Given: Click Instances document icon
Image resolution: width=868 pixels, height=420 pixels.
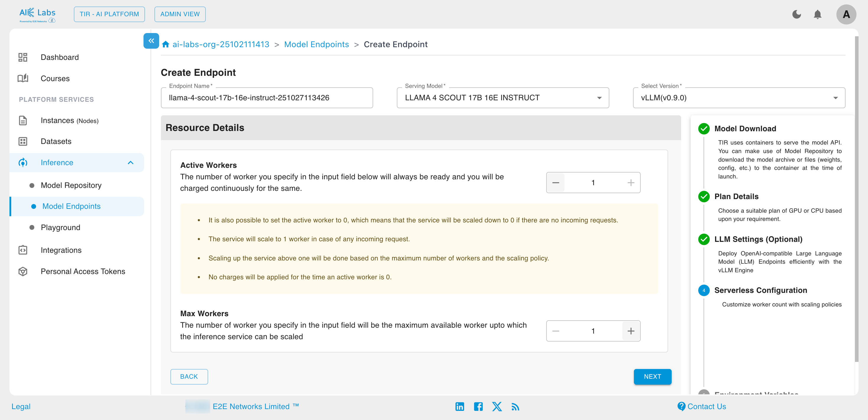Looking at the screenshot, I should click(x=22, y=120).
